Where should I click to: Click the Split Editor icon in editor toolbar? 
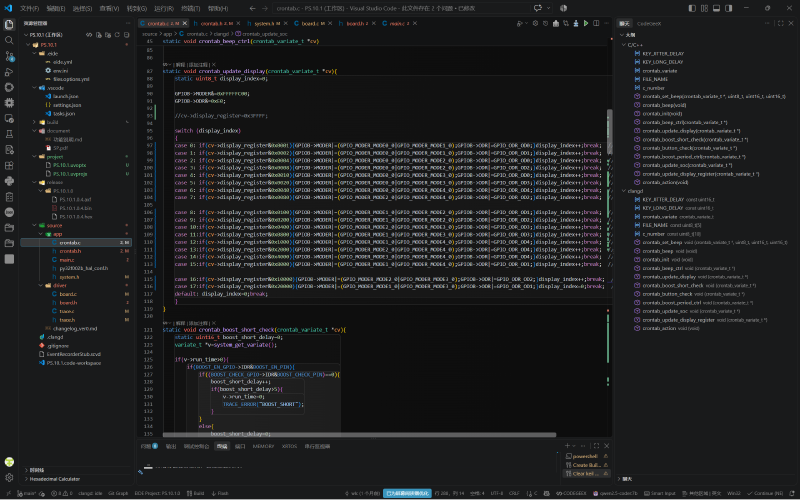[x=596, y=23]
